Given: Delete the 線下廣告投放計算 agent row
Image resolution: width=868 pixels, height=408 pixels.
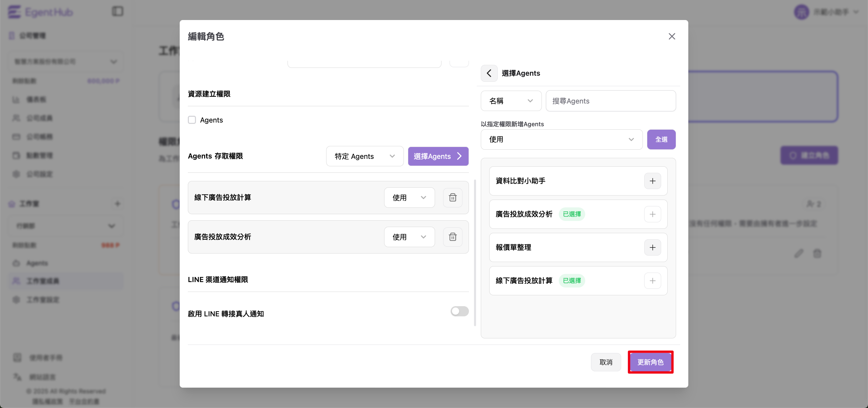Looking at the screenshot, I should click(453, 198).
